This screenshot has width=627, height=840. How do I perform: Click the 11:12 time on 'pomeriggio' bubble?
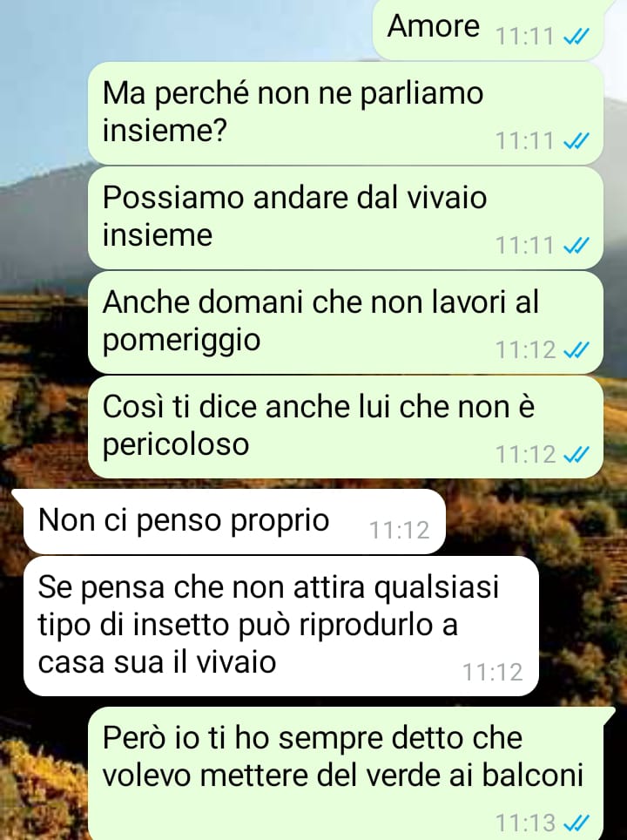(x=526, y=349)
